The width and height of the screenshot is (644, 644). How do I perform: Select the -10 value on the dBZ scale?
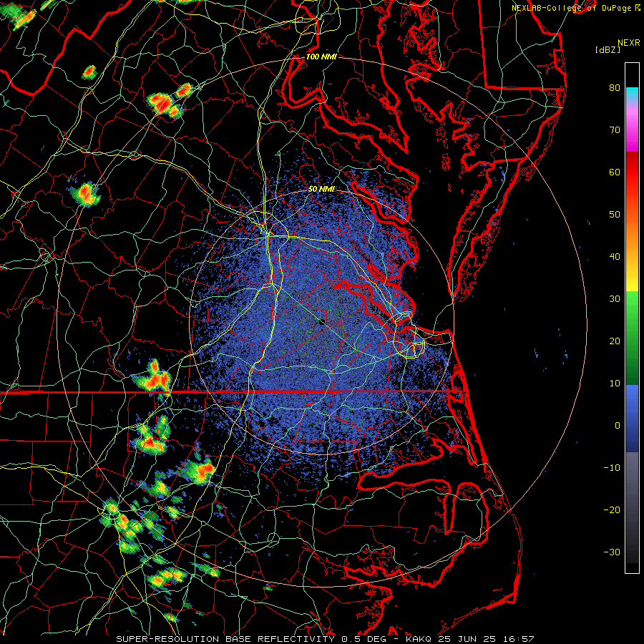click(x=612, y=468)
